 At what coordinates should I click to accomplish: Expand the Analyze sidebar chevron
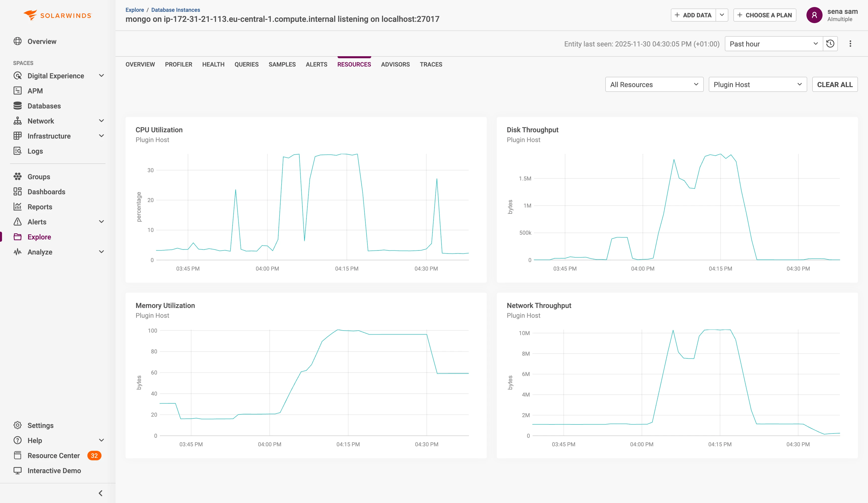click(102, 252)
